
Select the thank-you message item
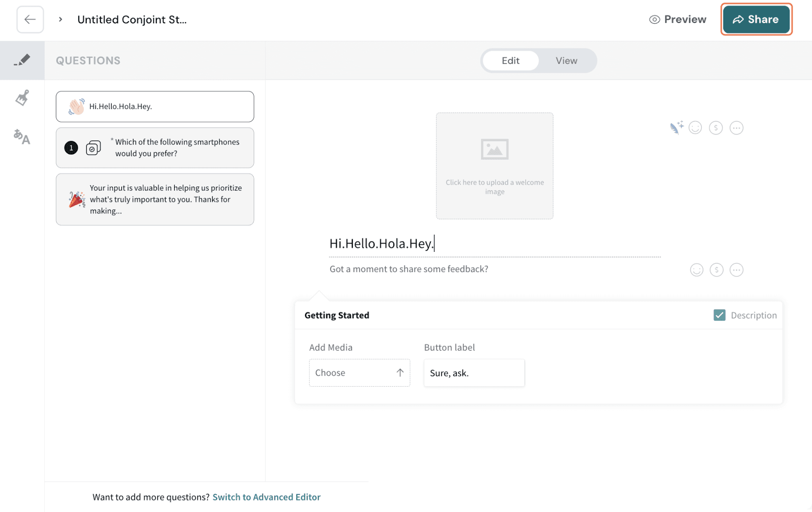click(x=155, y=199)
